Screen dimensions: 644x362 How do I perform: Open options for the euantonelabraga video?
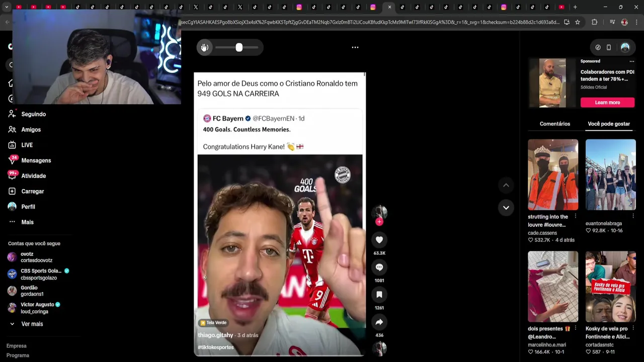point(633,217)
